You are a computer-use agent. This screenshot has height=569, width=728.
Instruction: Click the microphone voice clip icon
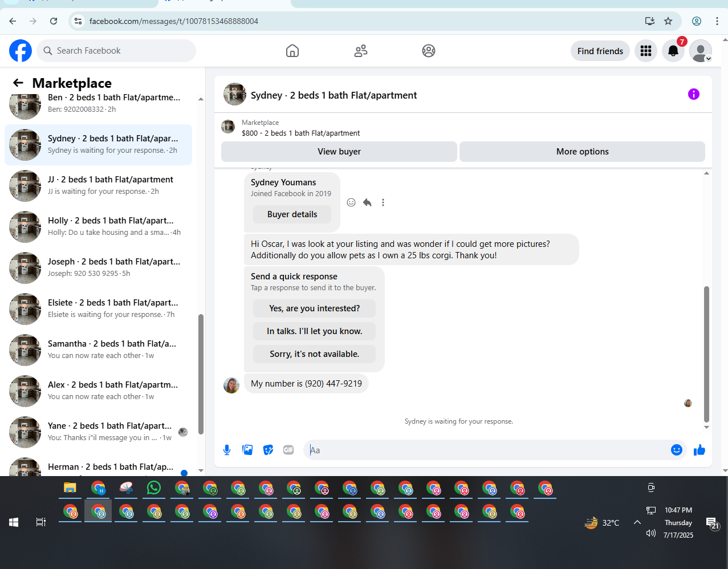pyautogui.click(x=227, y=450)
